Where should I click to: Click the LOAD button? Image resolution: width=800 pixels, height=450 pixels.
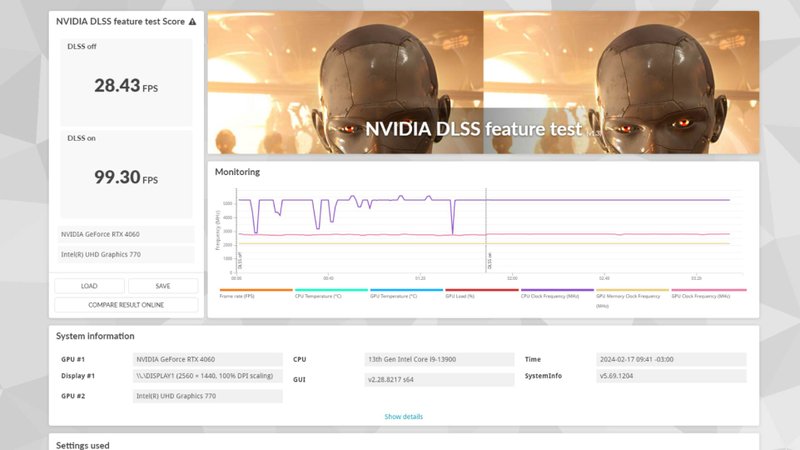point(89,286)
